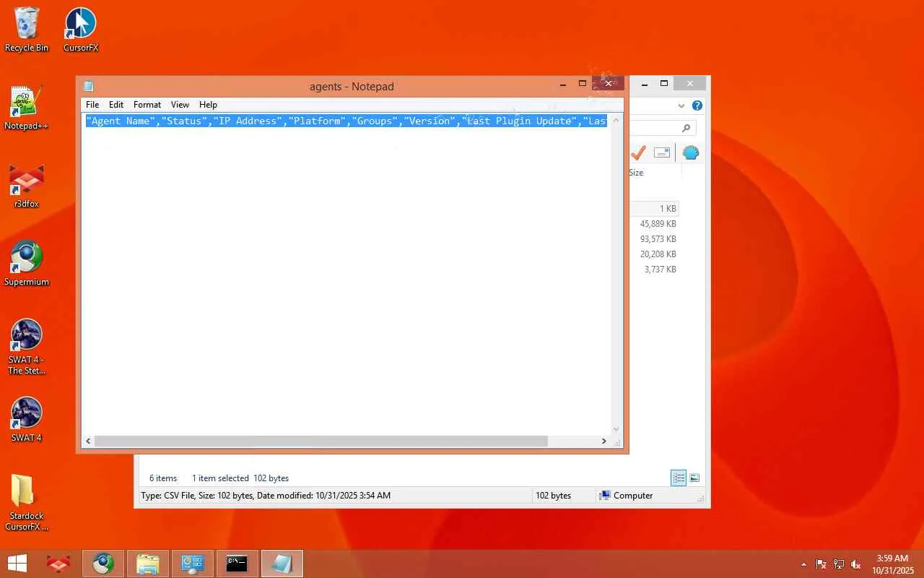This screenshot has height=578, width=924.
Task: Click the selected CSV header line in Notepad
Action: pyautogui.click(x=346, y=121)
